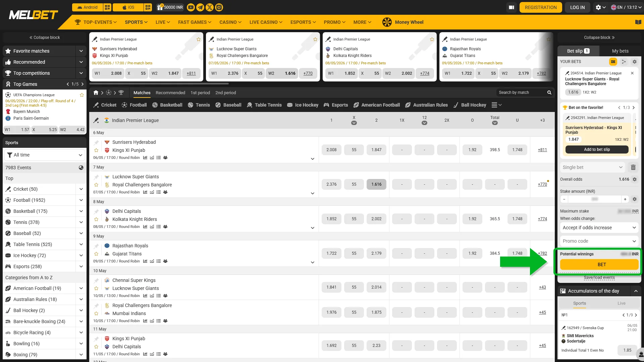This screenshot has width=644, height=362.
Task: Favorite Kings XI Punjab vs Delhi Capitals row
Action: pos(96,347)
